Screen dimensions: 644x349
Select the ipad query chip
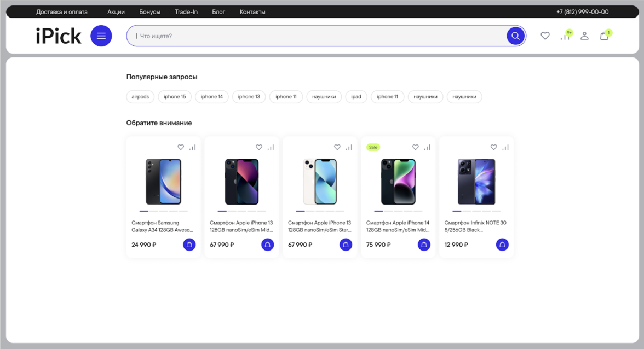click(x=356, y=97)
